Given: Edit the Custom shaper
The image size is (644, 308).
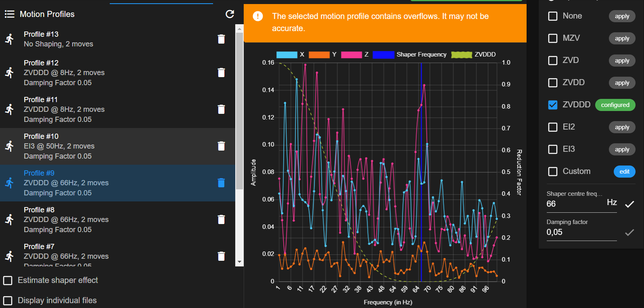Looking at the screenshot, I should pos(625,172).
